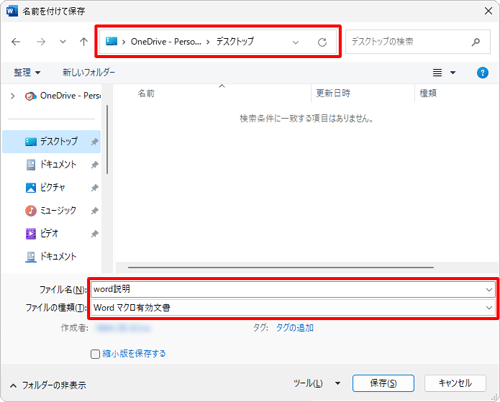This screenshot has height=402, width=500.
Task: Change the view layout icon
Action: pyautogui.click(x=437, y=72)
